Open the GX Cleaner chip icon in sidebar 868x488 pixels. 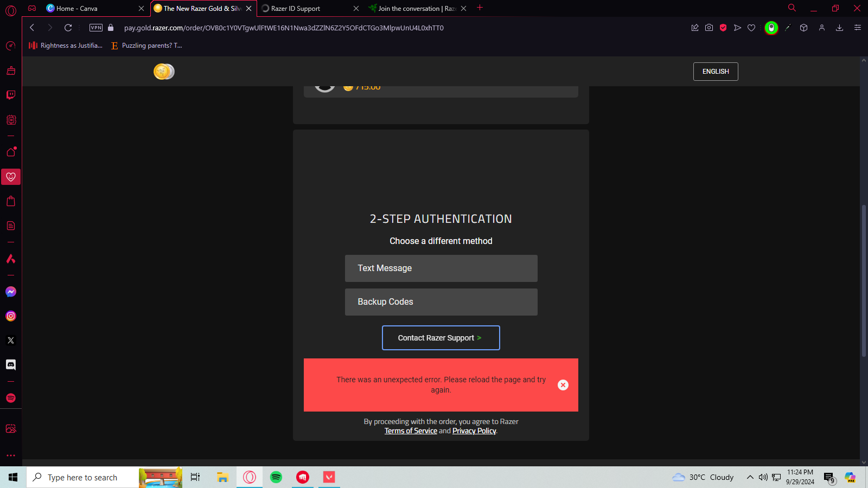11,120
